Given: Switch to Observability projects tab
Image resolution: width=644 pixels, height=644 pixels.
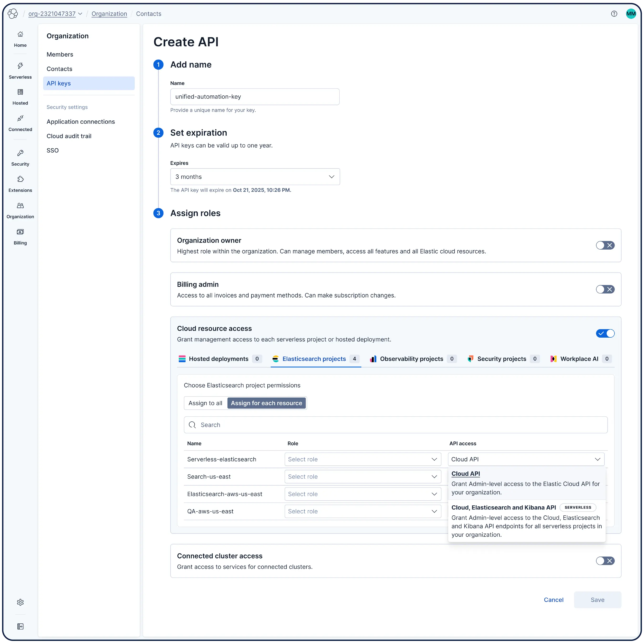Looking at the screenshot, I should point(413,359).
